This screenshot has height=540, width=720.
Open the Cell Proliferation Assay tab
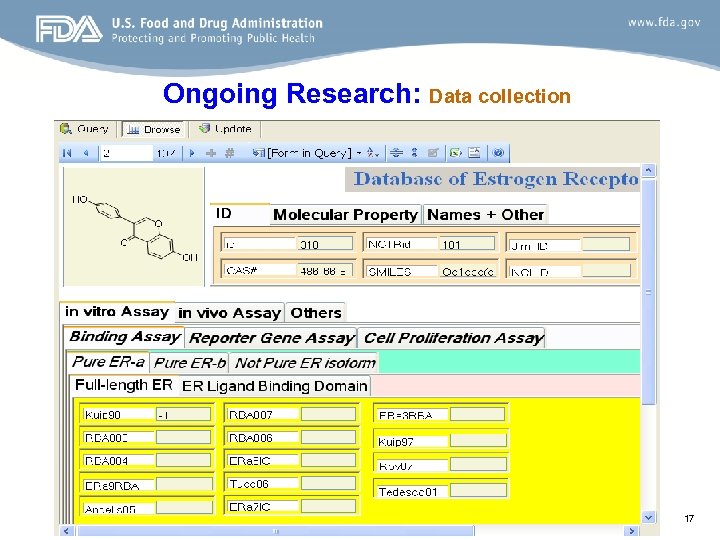click(452, 338)
